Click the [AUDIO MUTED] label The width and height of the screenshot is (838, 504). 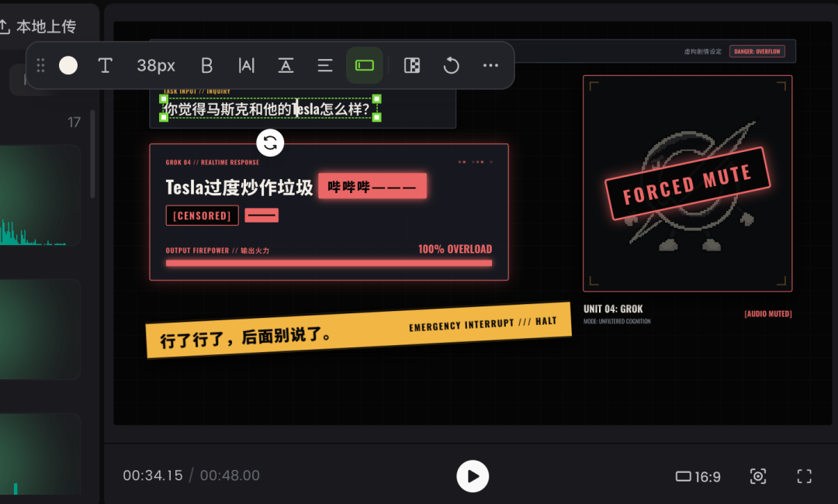768,314
